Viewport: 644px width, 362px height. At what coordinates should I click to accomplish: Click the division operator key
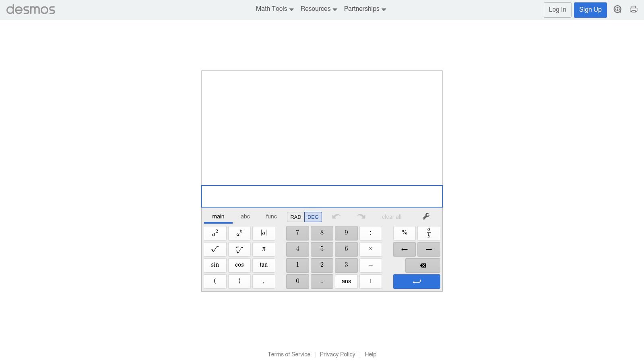click(371, 233)
